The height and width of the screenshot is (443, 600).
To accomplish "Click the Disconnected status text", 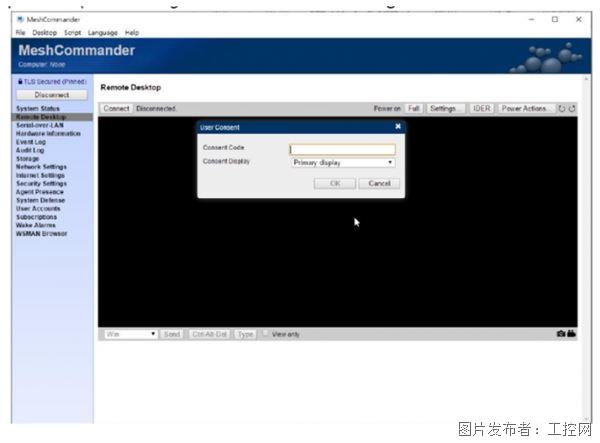I will tap(155, 109).
